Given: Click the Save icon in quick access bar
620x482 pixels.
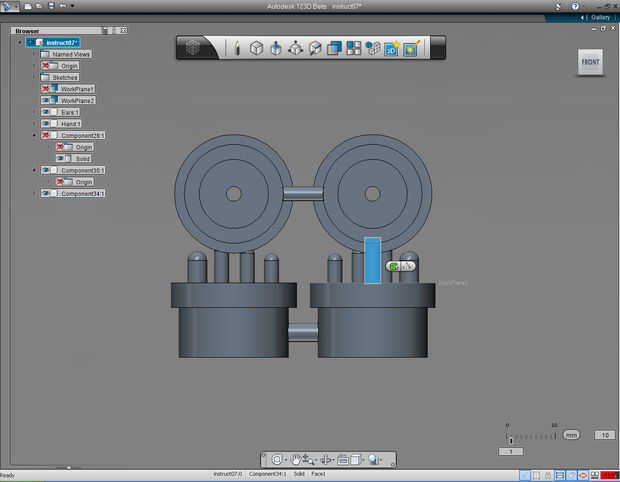Looking at the screenshot, I should click(x=51, y=6).
